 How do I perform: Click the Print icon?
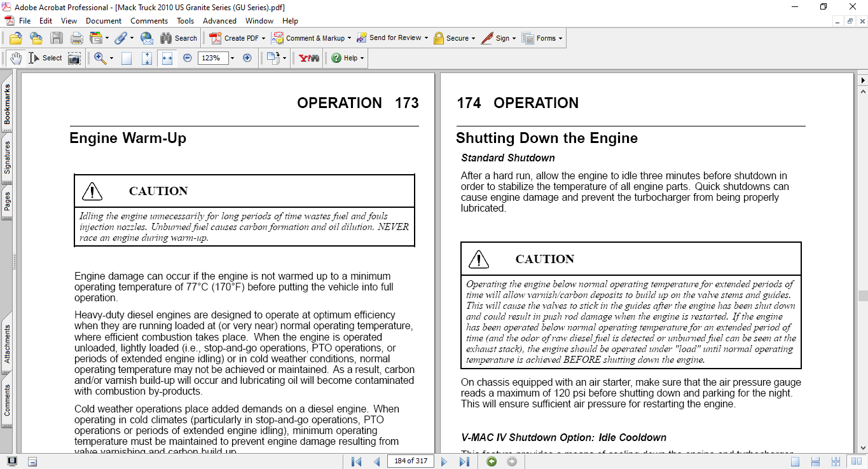click(x=76, y=38)
